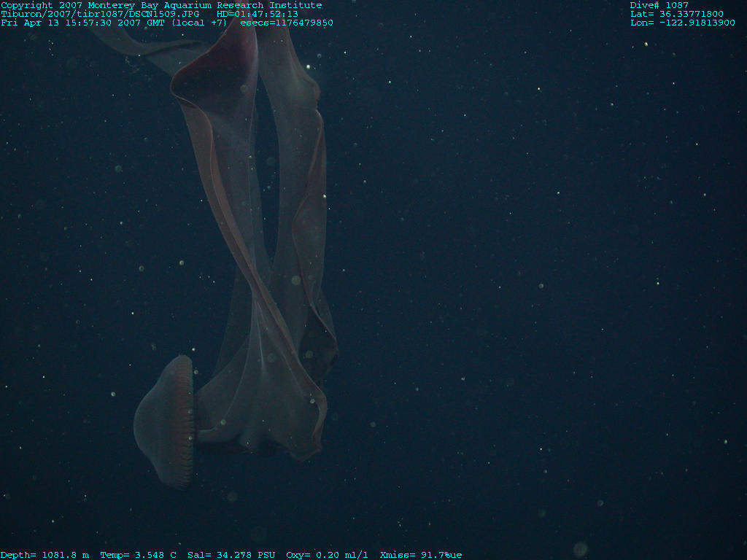The image size is (747, 560).
Task: Click the Oxy= 0.20 ml/l reading
Action: 327,555
